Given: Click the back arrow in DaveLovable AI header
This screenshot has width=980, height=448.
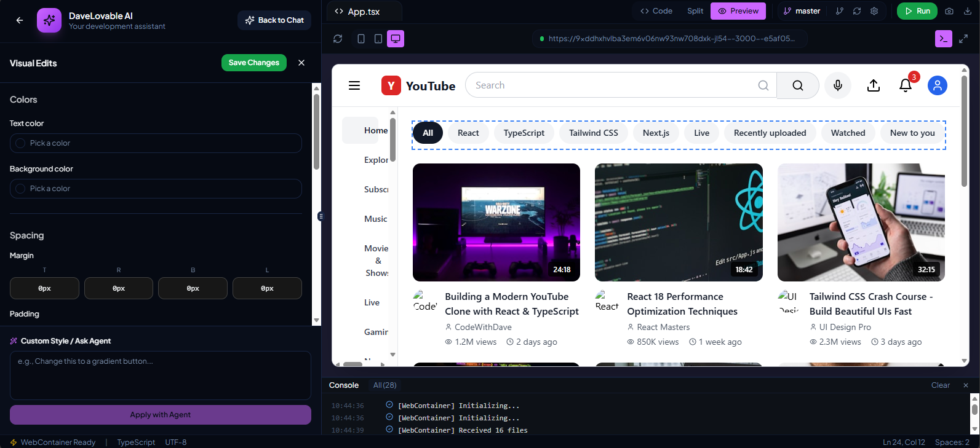Looking at the screenshot, I should [x=20, y=20].
